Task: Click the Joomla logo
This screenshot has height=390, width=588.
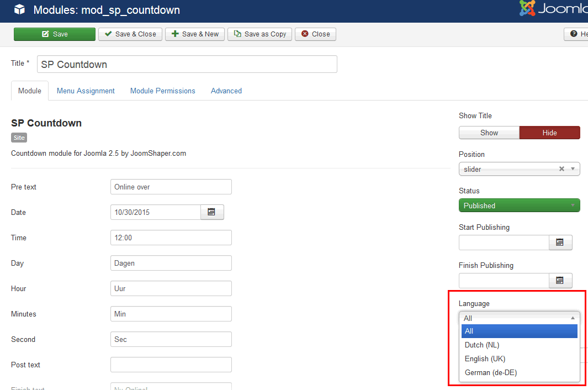Action: point(553,9)
